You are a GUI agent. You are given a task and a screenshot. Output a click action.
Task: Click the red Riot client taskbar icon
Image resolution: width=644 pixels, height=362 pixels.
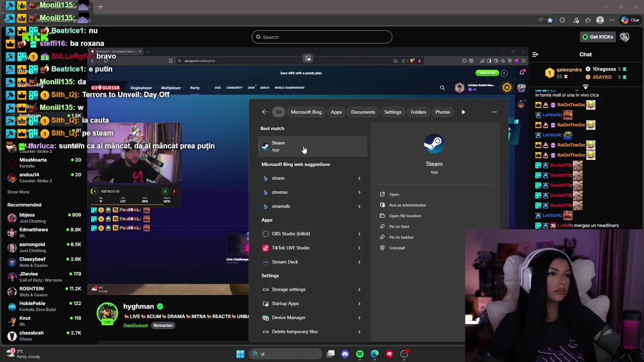[389, 354]
